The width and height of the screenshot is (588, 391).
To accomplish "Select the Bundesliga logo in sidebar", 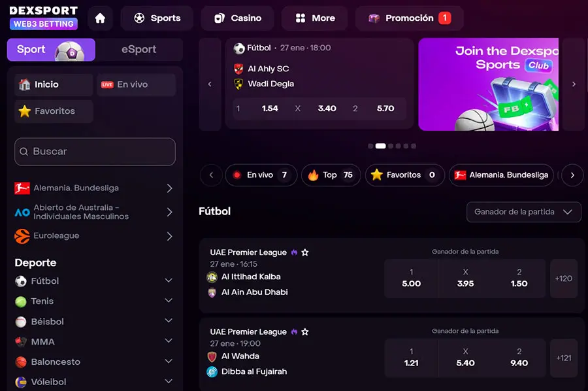I will [22, 188].
